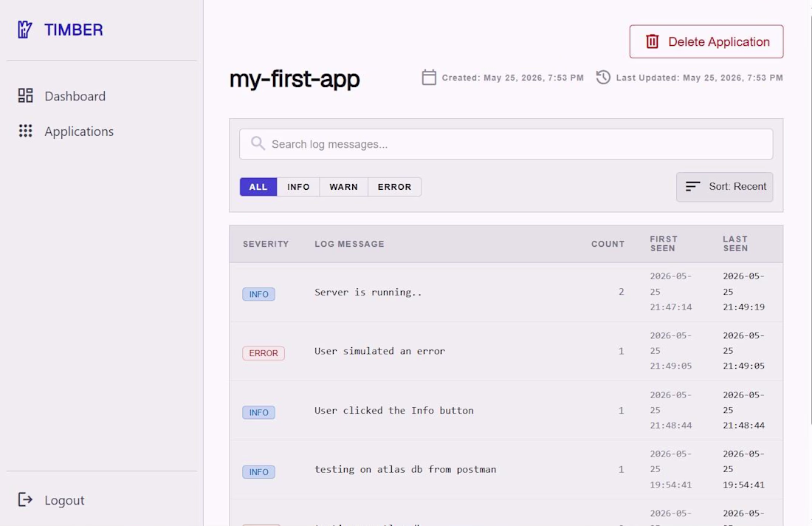Click the TIMBER brand name
Viewport: 812px width, 526px height.
[74, 30]
